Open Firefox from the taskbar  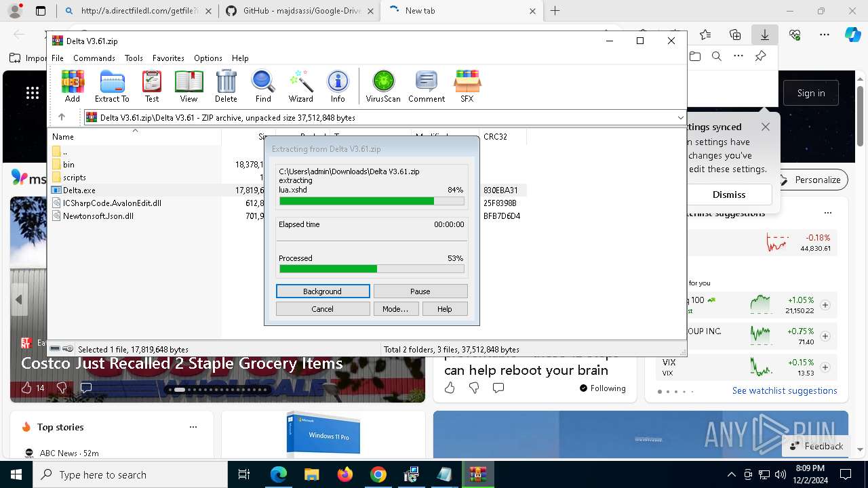tap(345, 474)
